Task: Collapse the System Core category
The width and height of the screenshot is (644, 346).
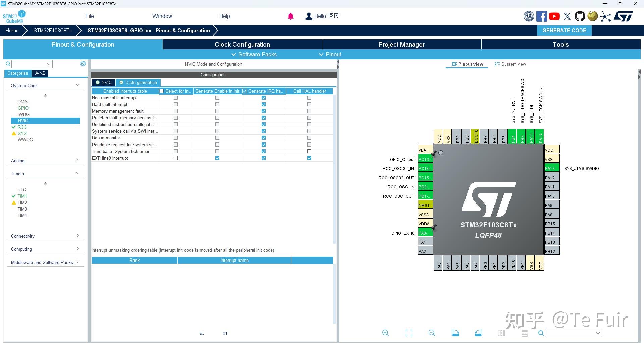Action: pyautogui.click(x=77, y=85)
